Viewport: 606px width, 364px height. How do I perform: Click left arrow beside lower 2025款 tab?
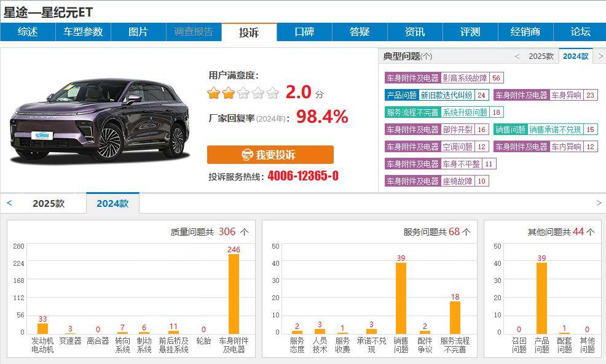[x=10, y=203]
